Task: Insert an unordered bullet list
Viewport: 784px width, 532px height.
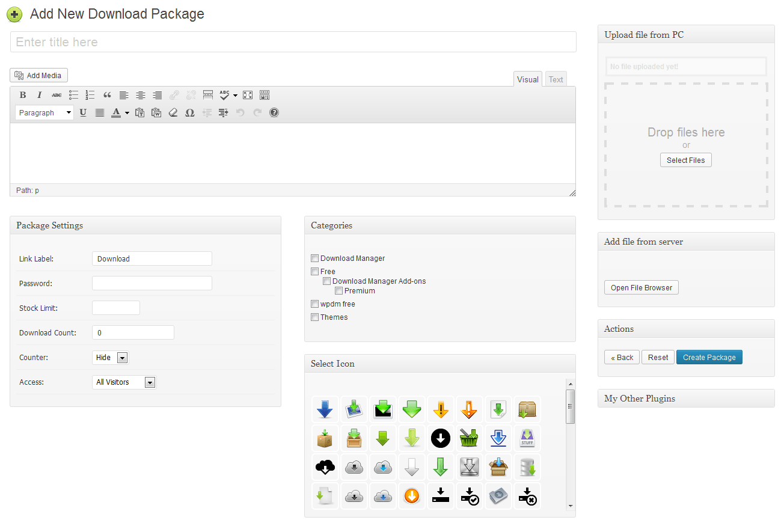Action: click(x=73, y=95)
